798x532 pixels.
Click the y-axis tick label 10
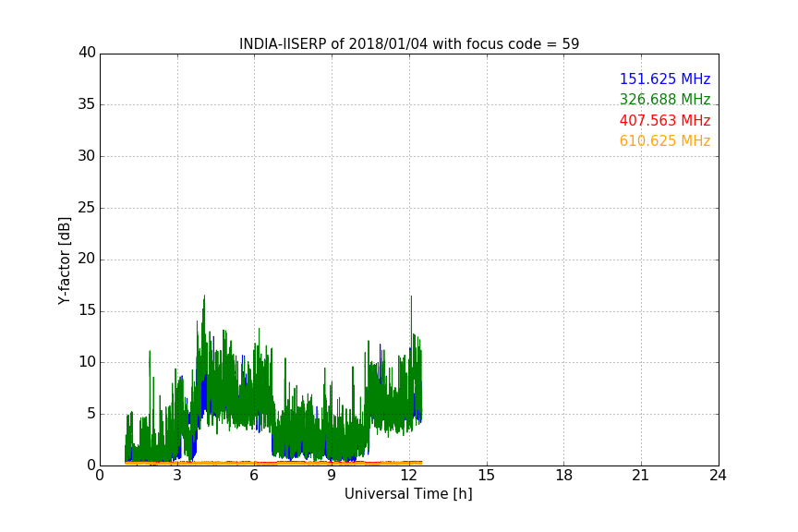point(87,362)
